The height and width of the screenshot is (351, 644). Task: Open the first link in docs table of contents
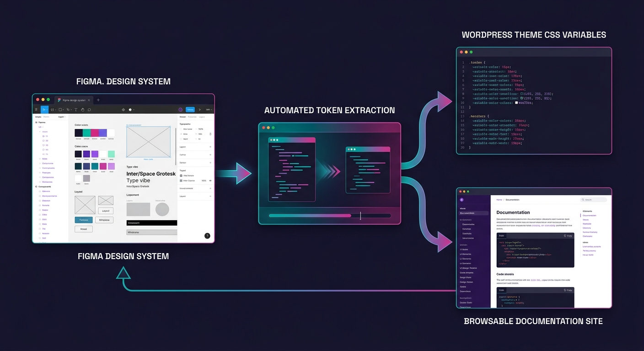[590, 216]
